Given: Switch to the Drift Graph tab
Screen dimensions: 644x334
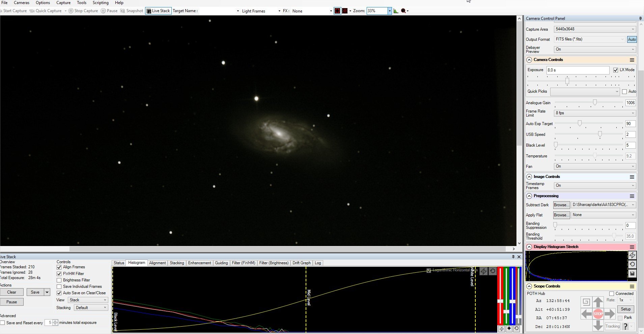Looking at the screenshot, I should point(301,263).
